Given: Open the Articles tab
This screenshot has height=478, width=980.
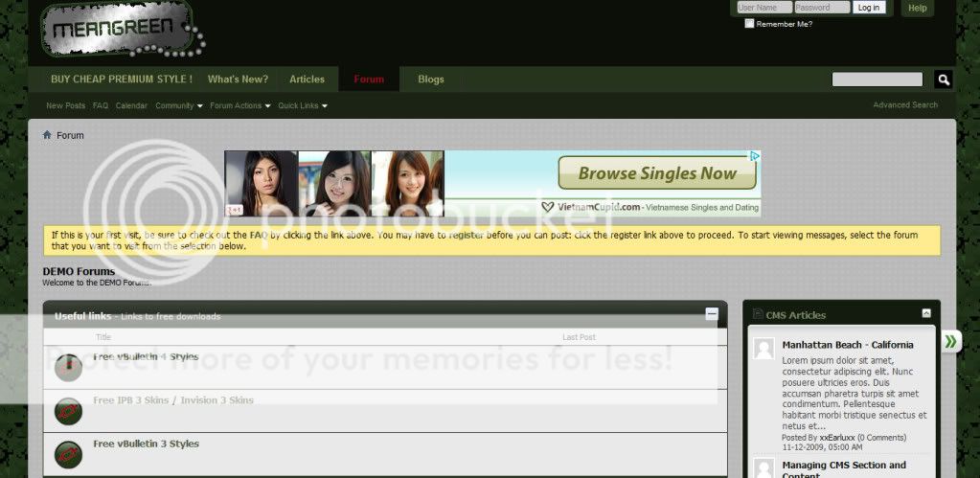Looking at the screenshot, I should (x=307, y=80).
